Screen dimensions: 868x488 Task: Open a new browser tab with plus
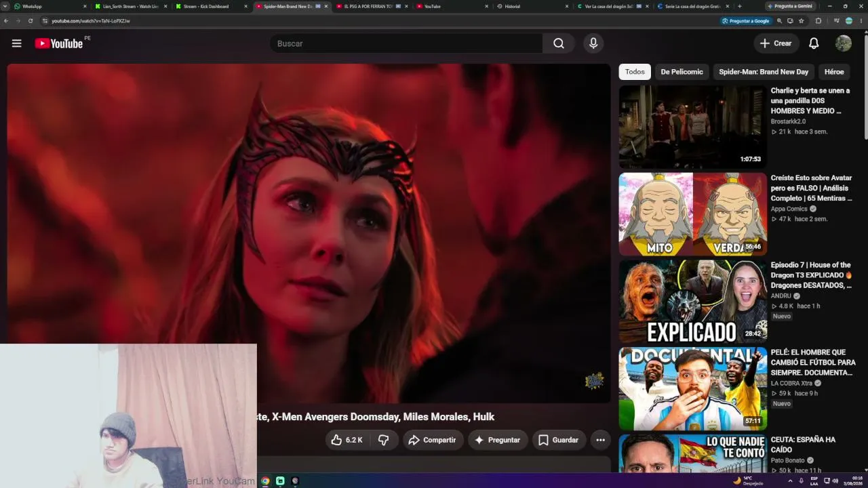[739, 6]
